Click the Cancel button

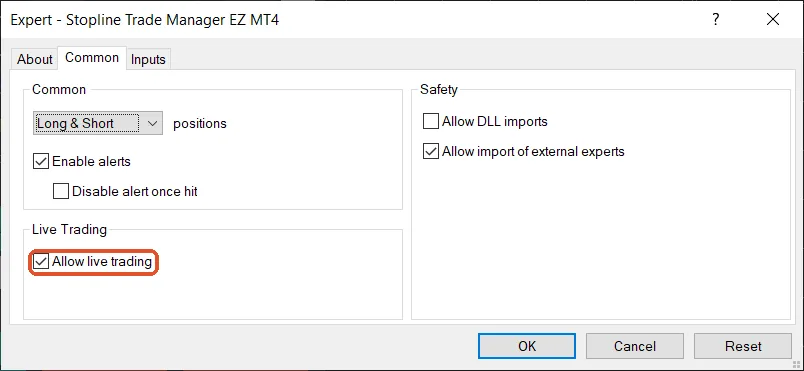click(635, 346)
